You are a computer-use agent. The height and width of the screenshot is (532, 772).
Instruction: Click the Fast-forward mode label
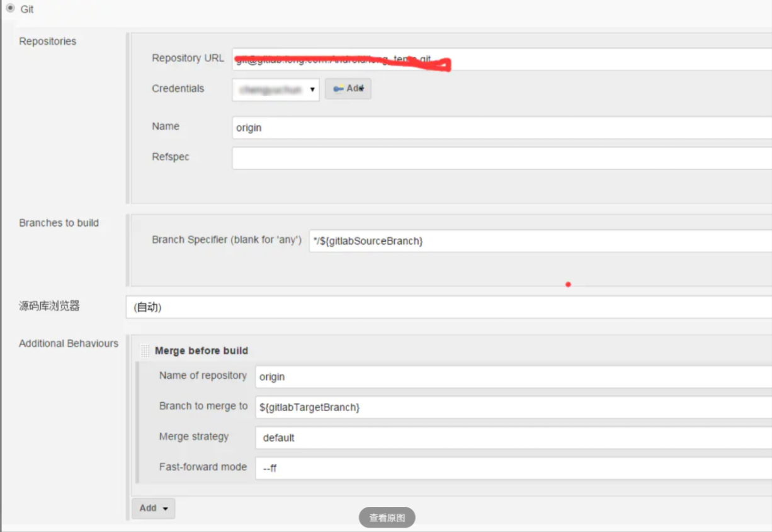point(203,467)
